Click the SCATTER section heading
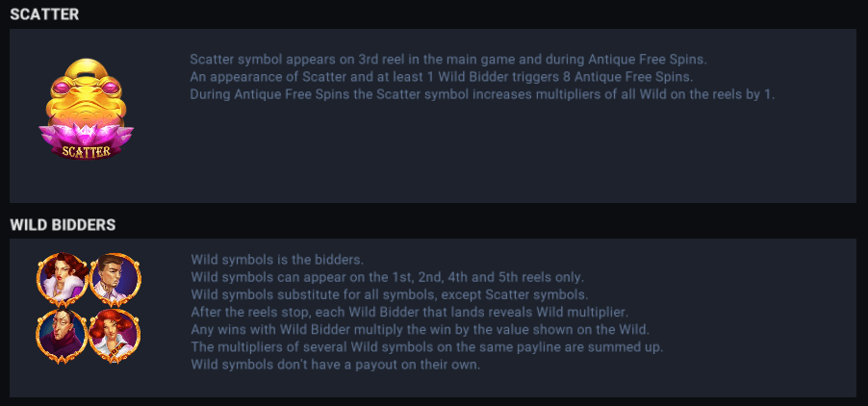 pyautogui.click(x=44, y=13)
